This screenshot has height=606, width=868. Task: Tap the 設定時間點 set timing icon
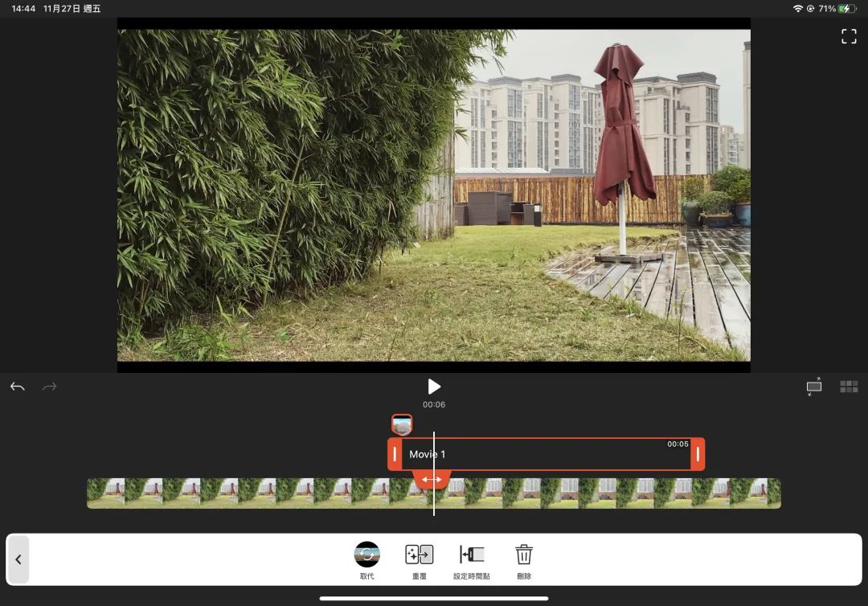coord(472,555)
